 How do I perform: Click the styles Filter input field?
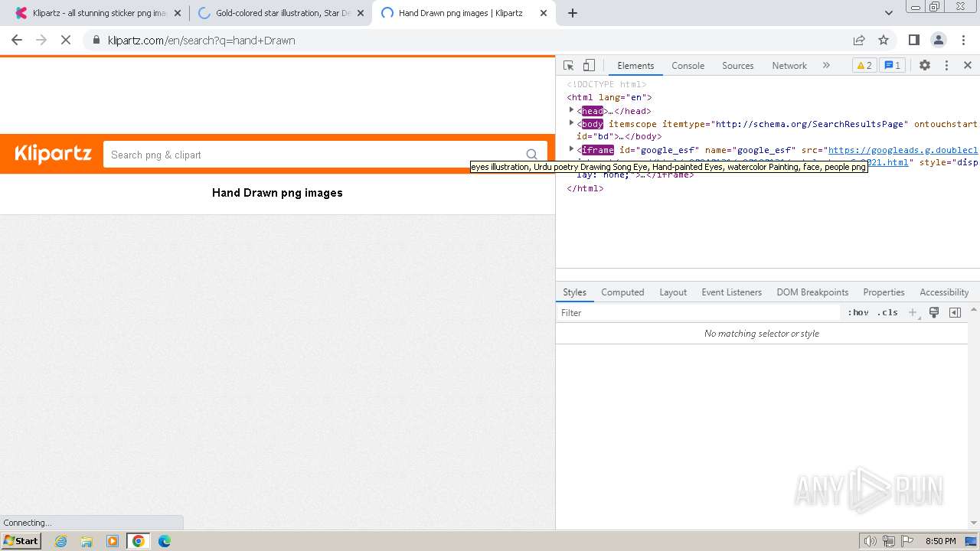(698, 312)
